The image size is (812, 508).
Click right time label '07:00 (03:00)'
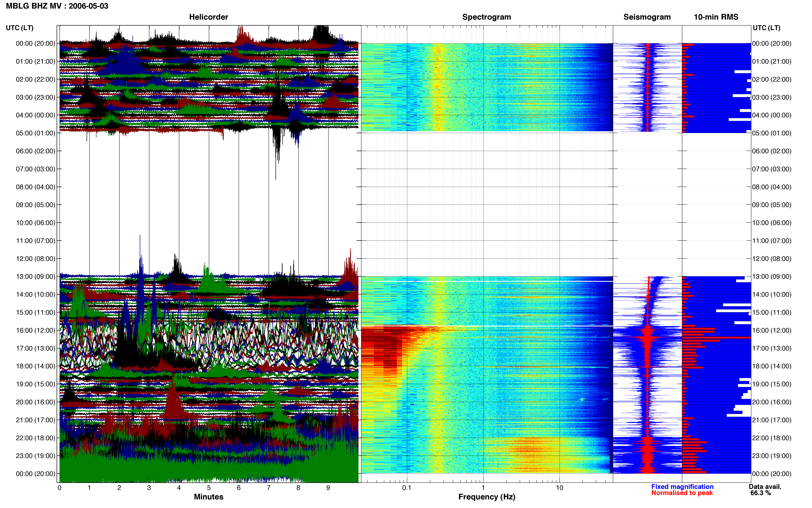pos(772,169)
